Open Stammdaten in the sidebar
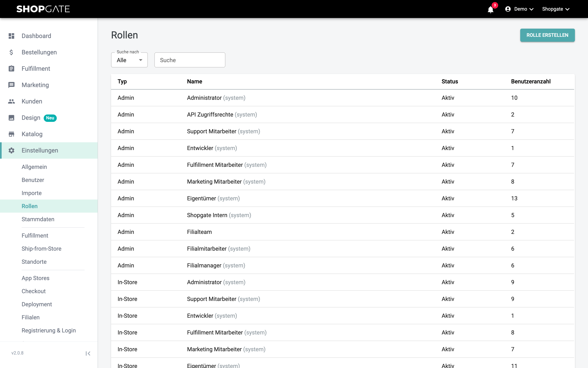 (x=38, y=219)
